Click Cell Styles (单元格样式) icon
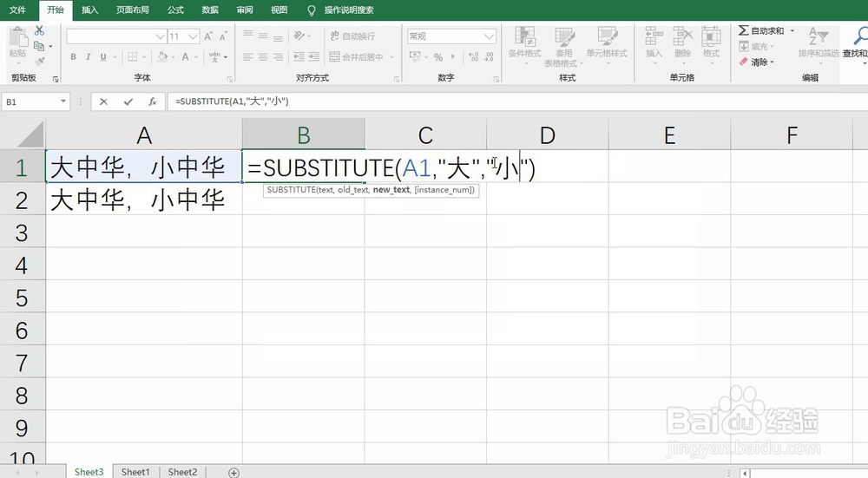The image size is (868, 478). coord(608,37)
